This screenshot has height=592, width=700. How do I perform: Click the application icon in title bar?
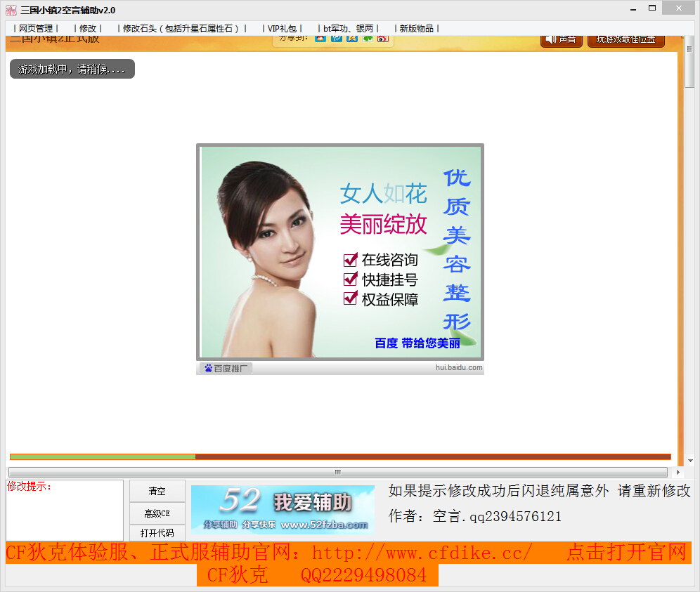[11, 10]
